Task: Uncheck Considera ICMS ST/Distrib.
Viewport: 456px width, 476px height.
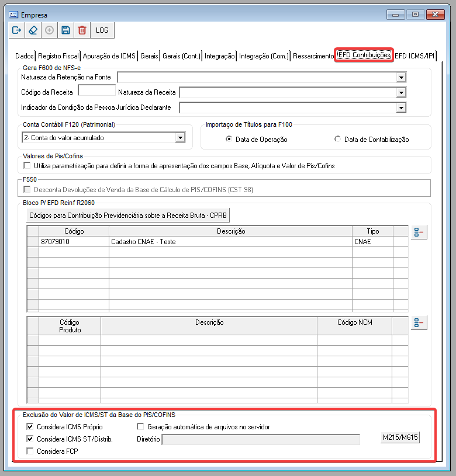Action: (x=30, y=439)
